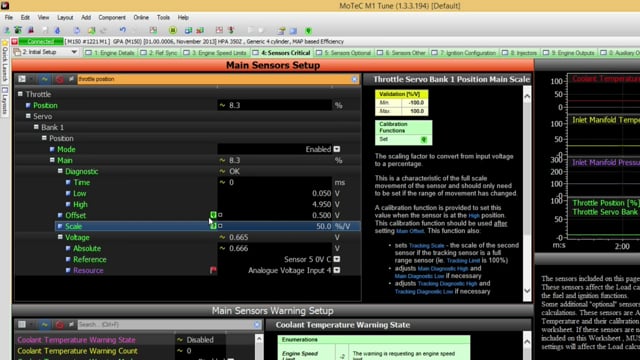This screenshot has width=640, height=360.
Task: Collapse the Main tree node
Action: click(x=52, y=160)
